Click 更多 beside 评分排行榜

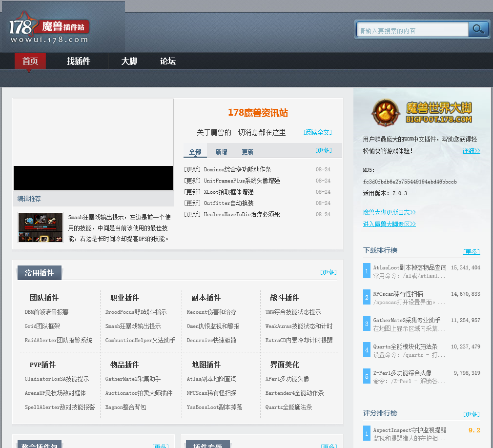[472, 414]
